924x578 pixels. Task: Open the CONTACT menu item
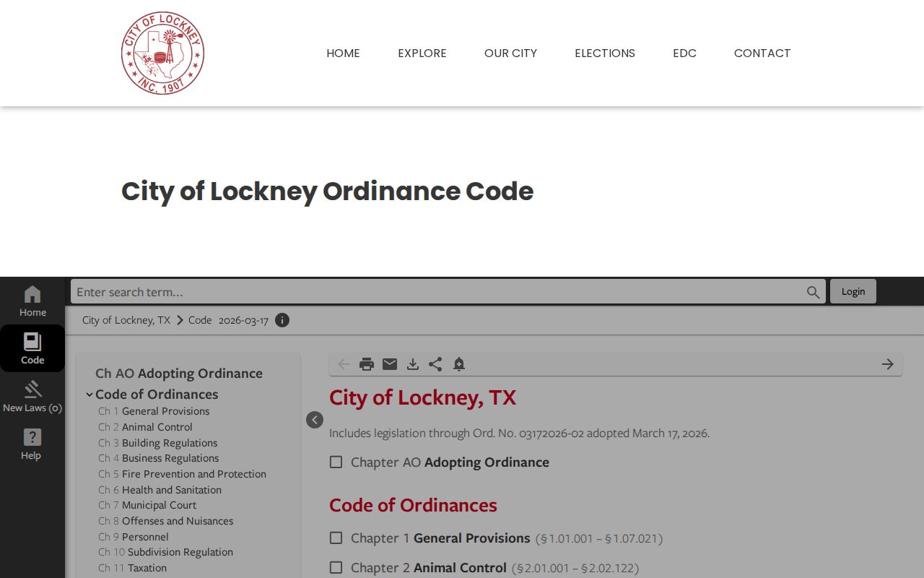click(762, 53)
